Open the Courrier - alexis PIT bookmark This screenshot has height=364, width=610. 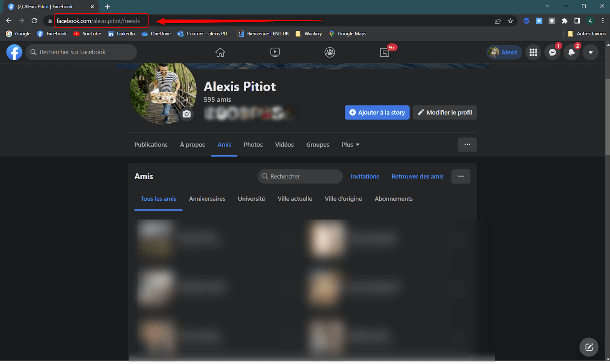pyautogui.click(x=204, y=34)
